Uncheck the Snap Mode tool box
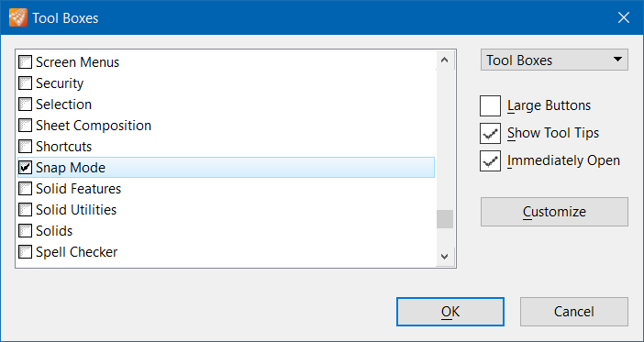Image resolution: width=644 pixels, height=342 pixels. coord(26,168)
